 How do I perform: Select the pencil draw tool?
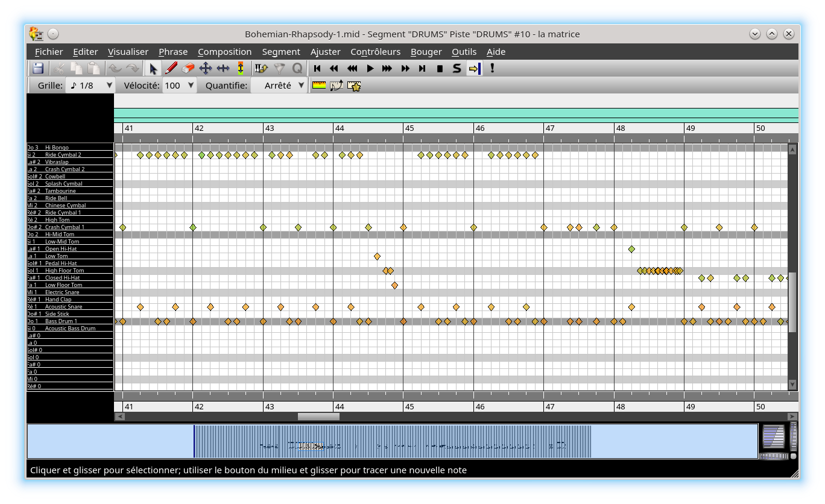(x=171, y=68)
